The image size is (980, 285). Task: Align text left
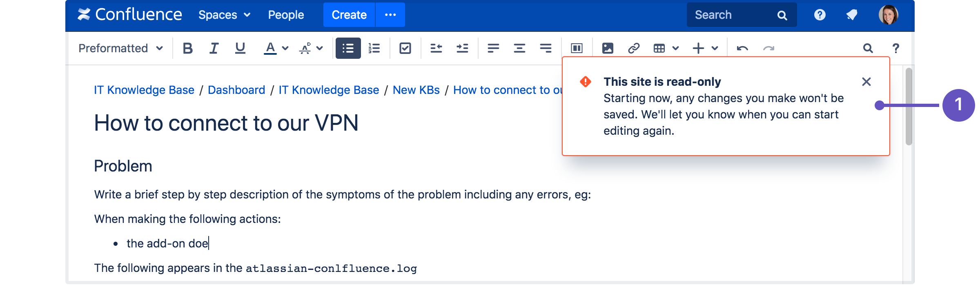click(x=493, y=48)
